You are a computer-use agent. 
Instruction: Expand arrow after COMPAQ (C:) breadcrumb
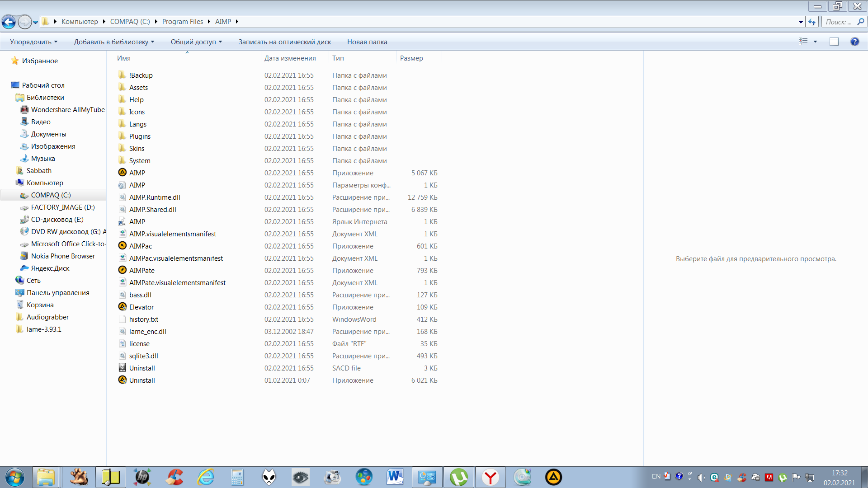(156, 22)
